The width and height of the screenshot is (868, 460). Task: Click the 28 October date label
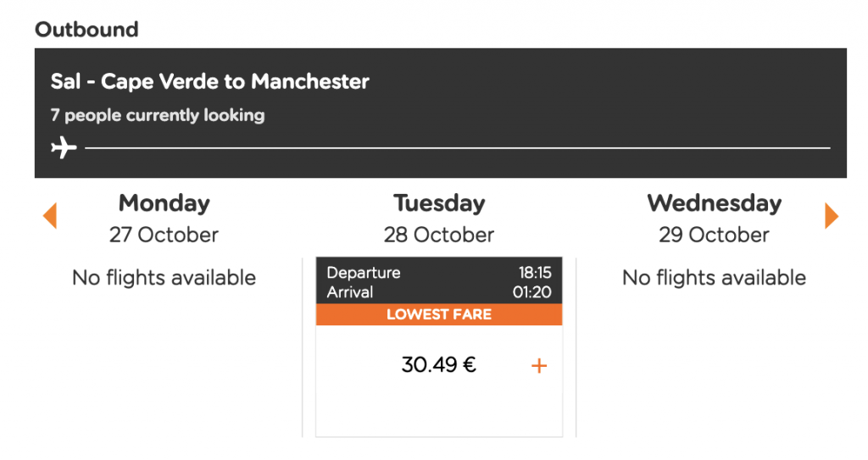point(439,235)
